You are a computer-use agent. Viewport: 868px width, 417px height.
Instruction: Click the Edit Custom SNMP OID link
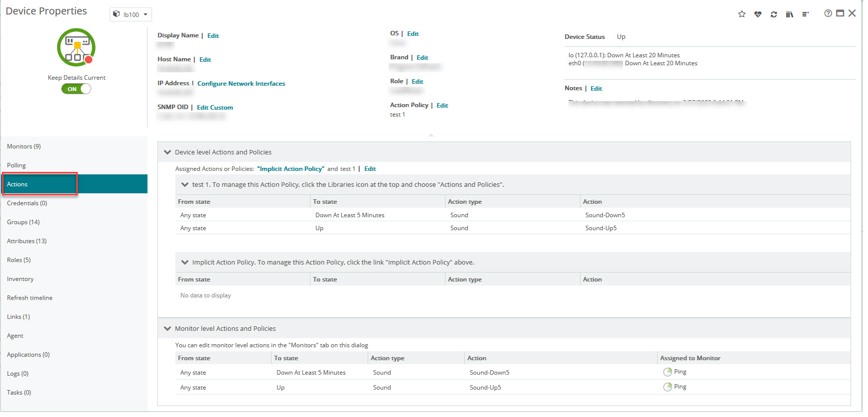pyautogui.click(x=215, y=108)
